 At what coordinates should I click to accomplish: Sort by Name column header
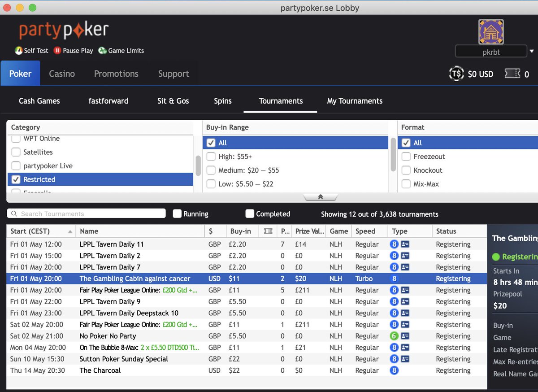(140, 231)
